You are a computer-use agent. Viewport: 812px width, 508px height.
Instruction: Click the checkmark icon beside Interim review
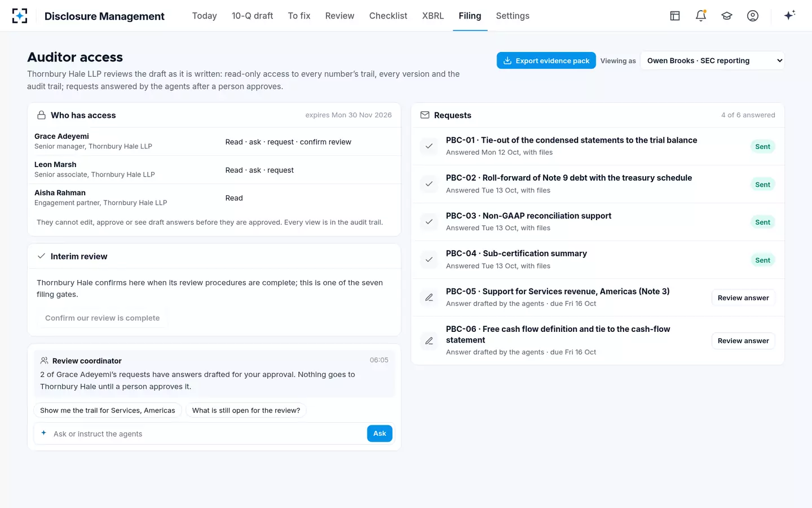pos(41,256)
